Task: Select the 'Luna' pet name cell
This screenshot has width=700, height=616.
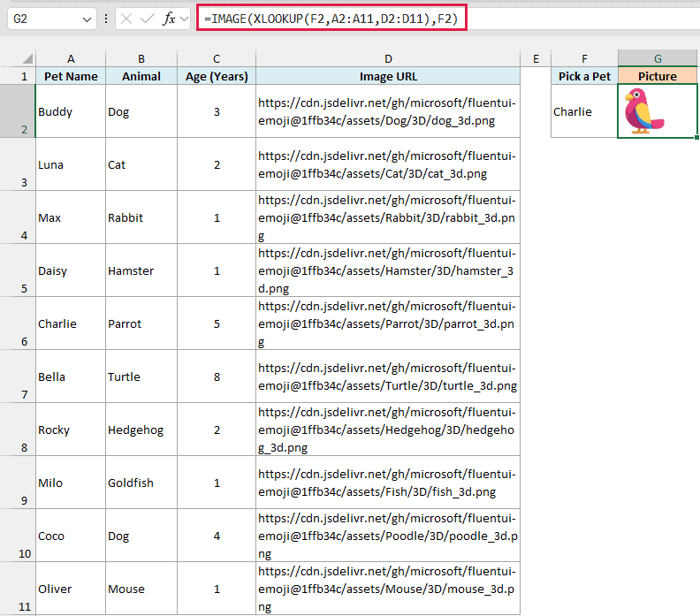Action: click(71, 164)
